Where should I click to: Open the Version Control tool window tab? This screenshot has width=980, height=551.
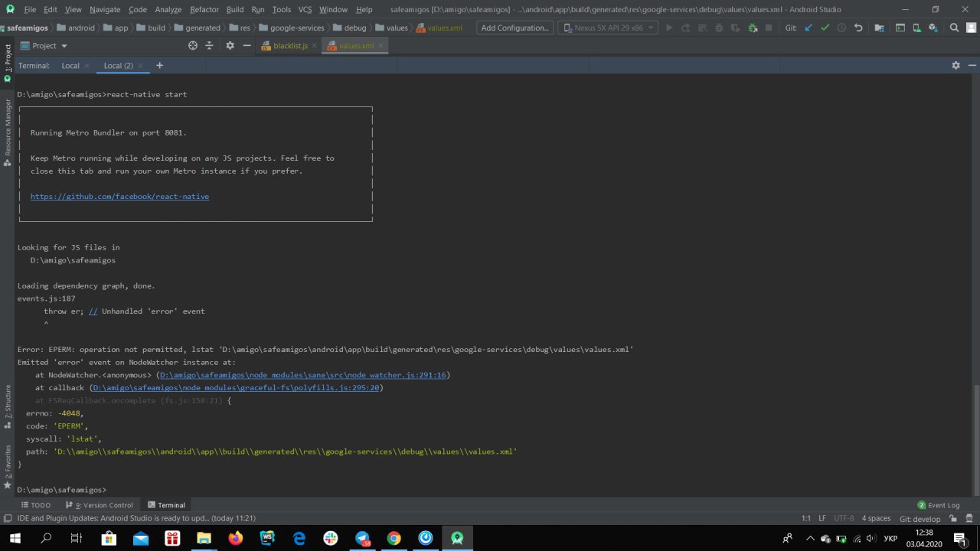pyautogui.click(x=99, y=505)
